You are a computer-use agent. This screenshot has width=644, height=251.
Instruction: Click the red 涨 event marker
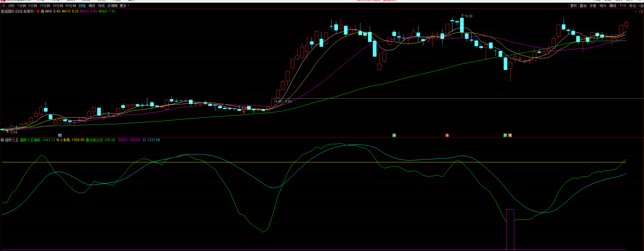click(447, 135)
